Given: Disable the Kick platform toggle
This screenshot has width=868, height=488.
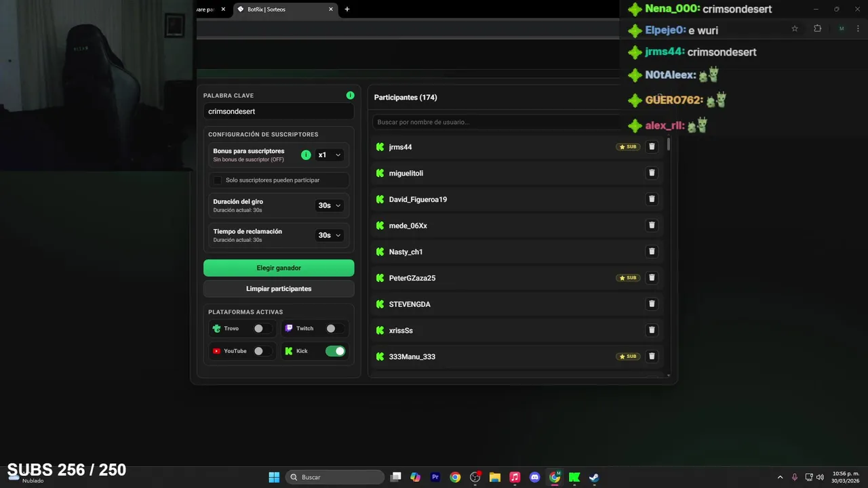Looking at the screenshot, I should (335, 351).
